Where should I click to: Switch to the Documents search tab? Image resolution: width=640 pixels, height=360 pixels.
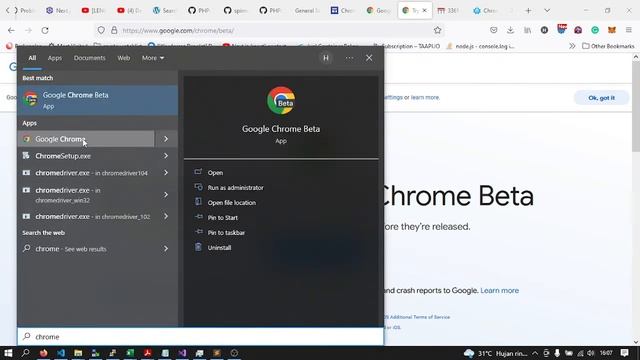pos(89,58)
